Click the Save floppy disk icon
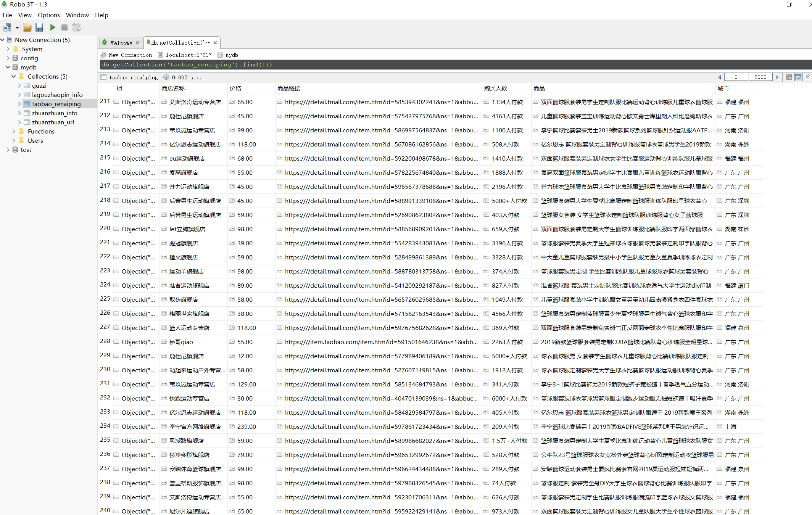This screenshot has width=812, height=515. coord(39,27)
